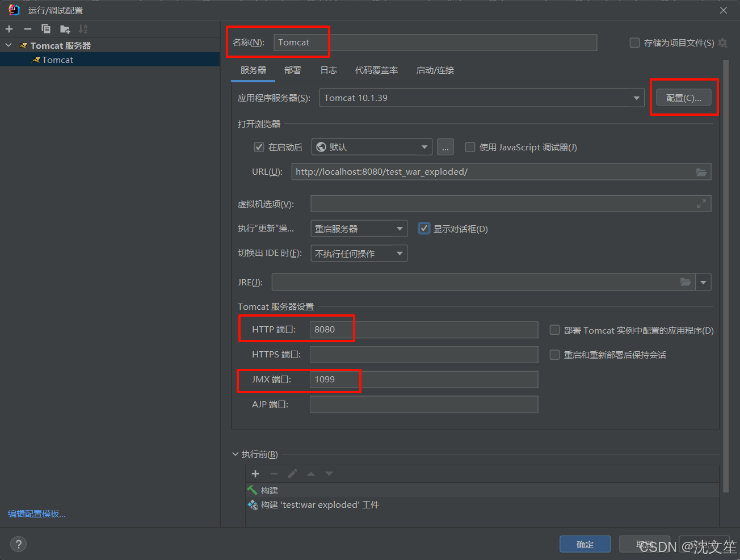The image size is (740, 560).
Task: Open the 编辑配置模板... link
Action: pyautogui.click(x=37, y=513)
